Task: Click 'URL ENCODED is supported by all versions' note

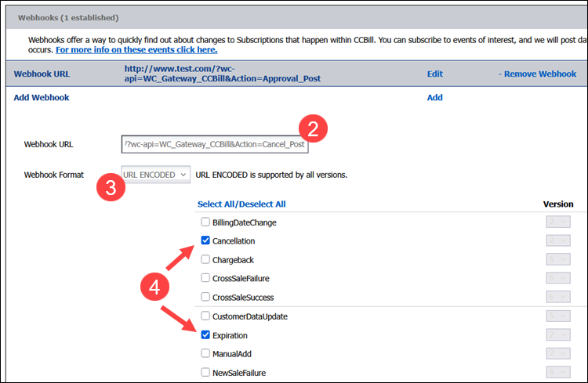Action: [271, 175]
